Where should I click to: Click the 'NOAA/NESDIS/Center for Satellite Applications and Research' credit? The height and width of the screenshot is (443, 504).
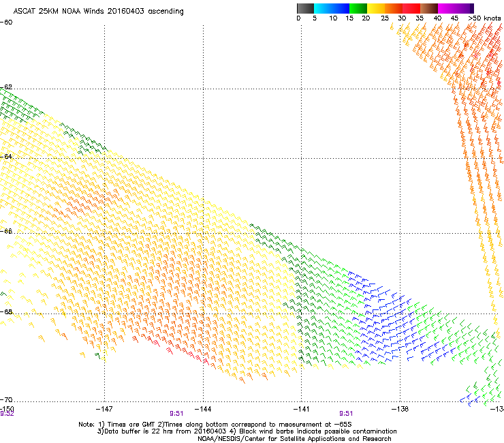coord(294,439)
